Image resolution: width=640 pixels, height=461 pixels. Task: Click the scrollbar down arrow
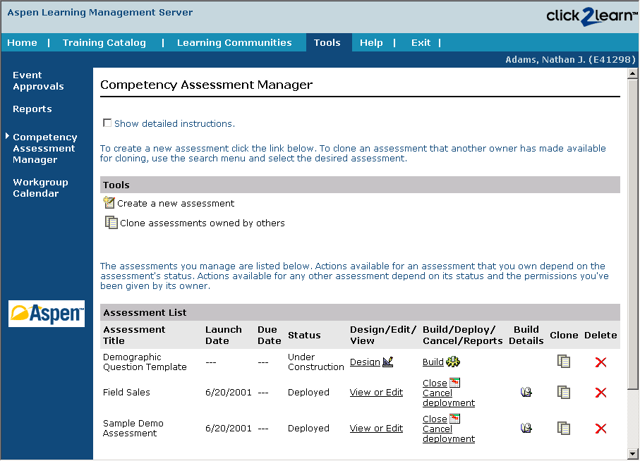[633, 453]
